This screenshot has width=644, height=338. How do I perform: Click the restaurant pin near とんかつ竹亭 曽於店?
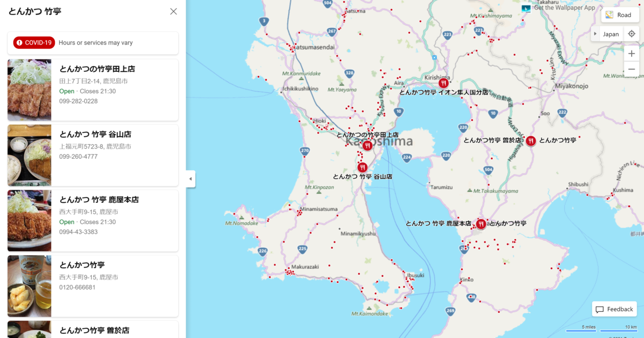point(531,141)
